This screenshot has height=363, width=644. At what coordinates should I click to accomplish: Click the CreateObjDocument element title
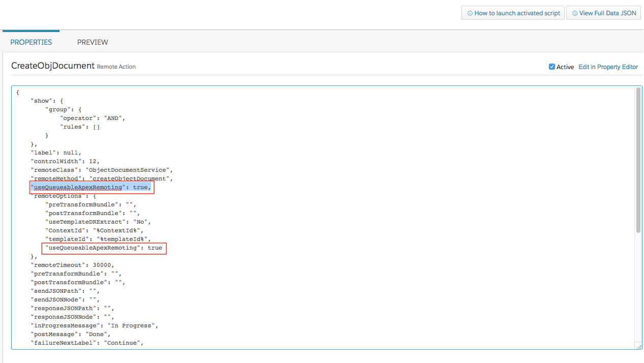[53, 66]
